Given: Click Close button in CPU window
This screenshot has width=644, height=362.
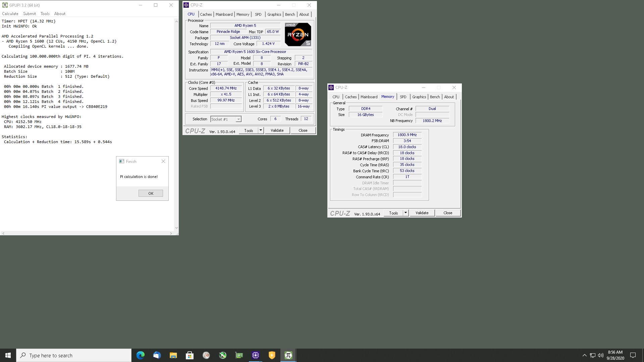Looking at the screenshot, I should point(303,130).
